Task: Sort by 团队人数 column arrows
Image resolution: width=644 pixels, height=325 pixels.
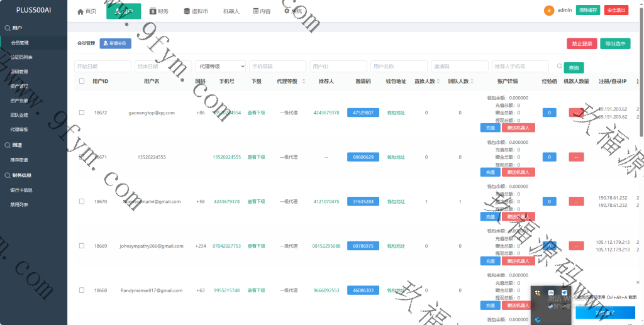Action: pyautogui.click(x=473, y=81)
